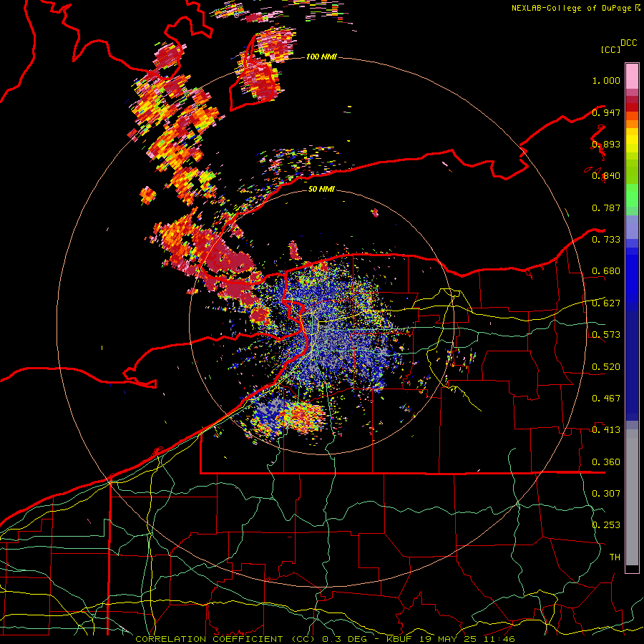Screen dimensions: 644x644
Task: Select the 0.520 scale value
Action: coord(606,367)
